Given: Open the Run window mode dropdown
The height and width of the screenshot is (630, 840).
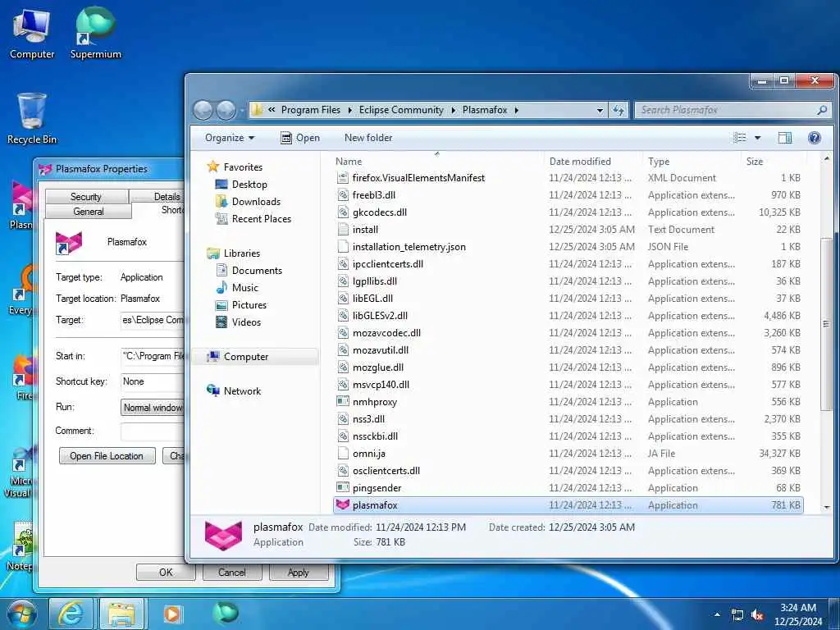Looking at the screenshot, I should 153,408.
